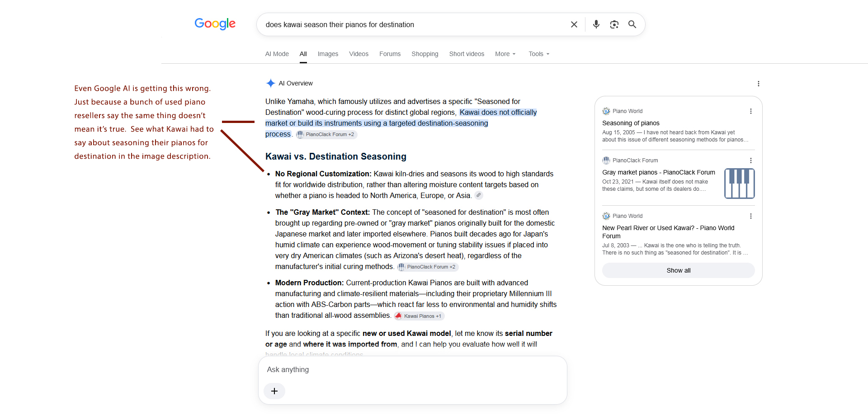This screenshot has height=420, width=868.
Task: Click the PianoClack Forum favicon in sidebar
Action: pyautogui.click(x=606, y=160)
